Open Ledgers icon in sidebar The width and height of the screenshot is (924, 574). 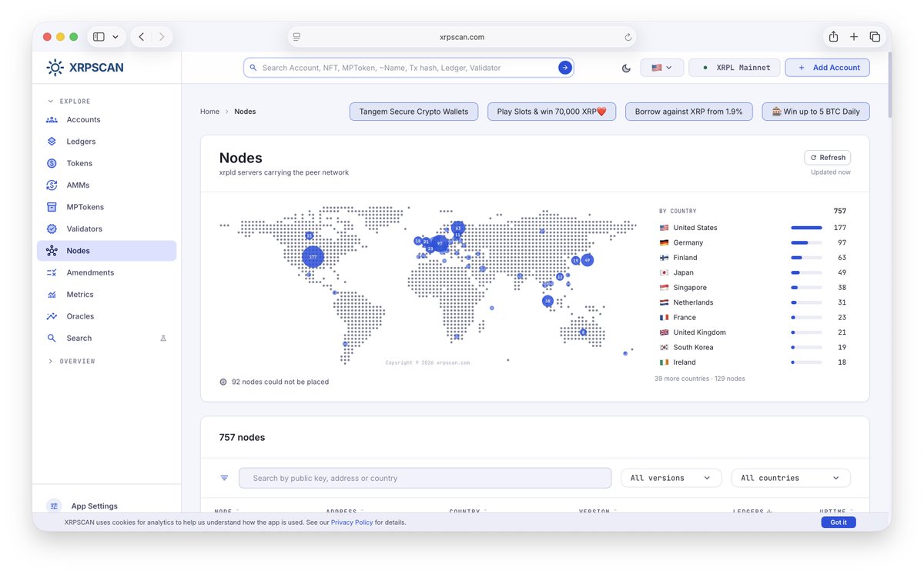(x=52, y=142)
